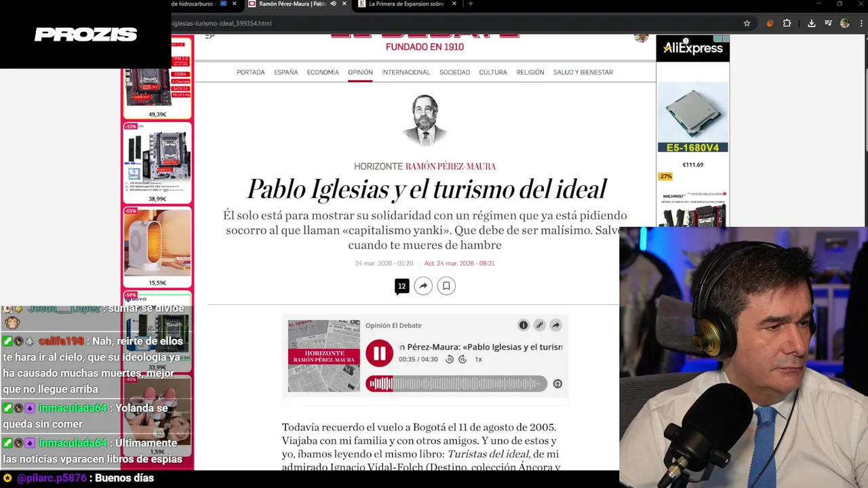Click the author portrait illustration
Image resolution: width=868 pixels, height=488 pixels.
pyautogui.click(x=425, y=120)
